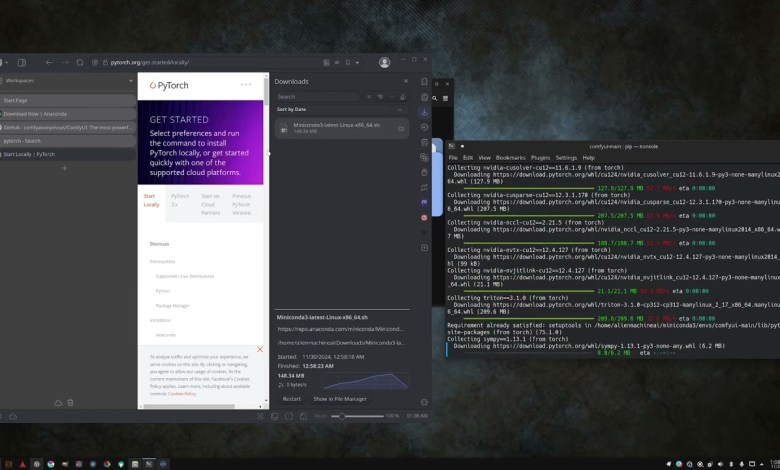Open Start via Cloud Partners tab
Screen dimensions: 780x470
tap(210, 204)
